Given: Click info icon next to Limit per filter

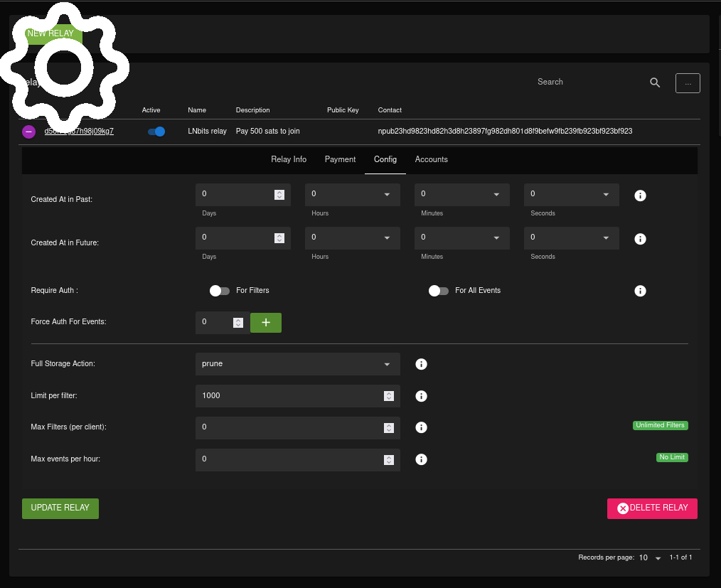Looking at the screenshot, I should coord(421,396).
